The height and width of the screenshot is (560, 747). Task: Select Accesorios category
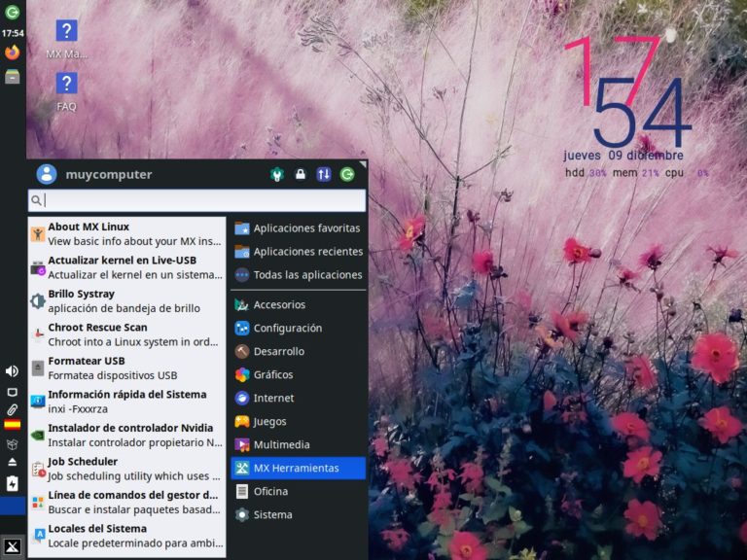click(299, 304)
